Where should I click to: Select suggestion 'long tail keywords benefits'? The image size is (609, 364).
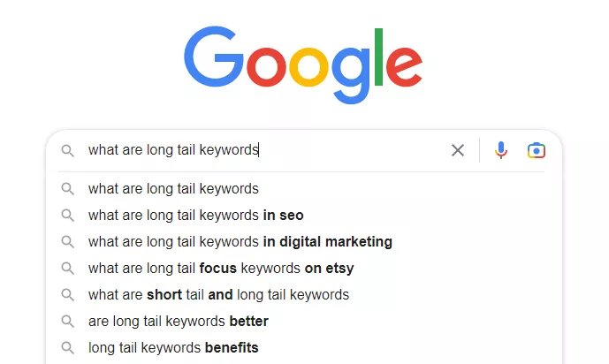[x=304, y=348]
